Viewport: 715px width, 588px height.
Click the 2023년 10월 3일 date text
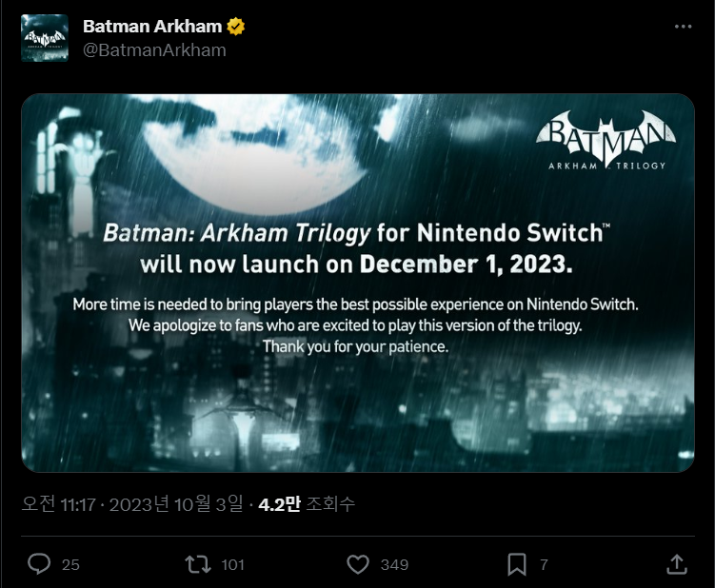(176, 504)
